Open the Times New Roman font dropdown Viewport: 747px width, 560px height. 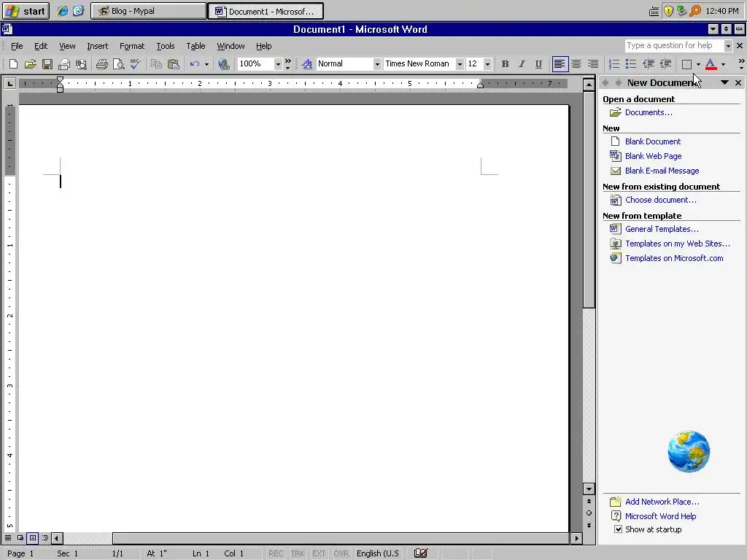[x=460, y=64]
